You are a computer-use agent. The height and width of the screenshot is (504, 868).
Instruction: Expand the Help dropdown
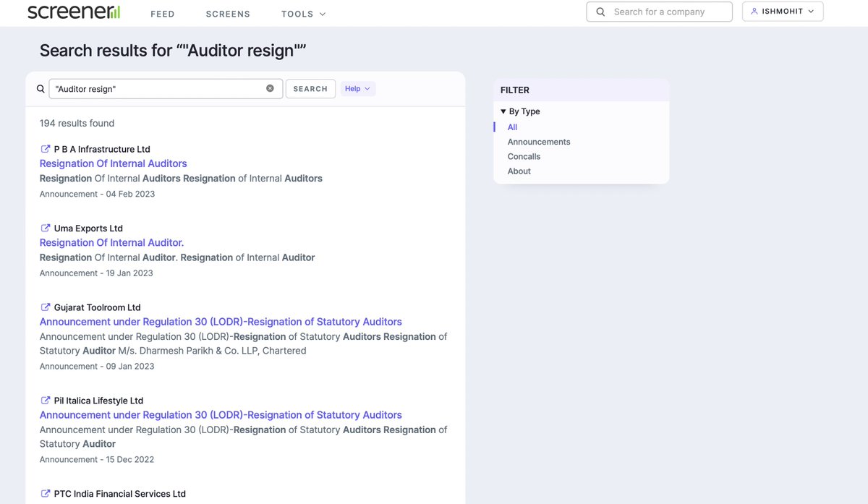point(357,89)
